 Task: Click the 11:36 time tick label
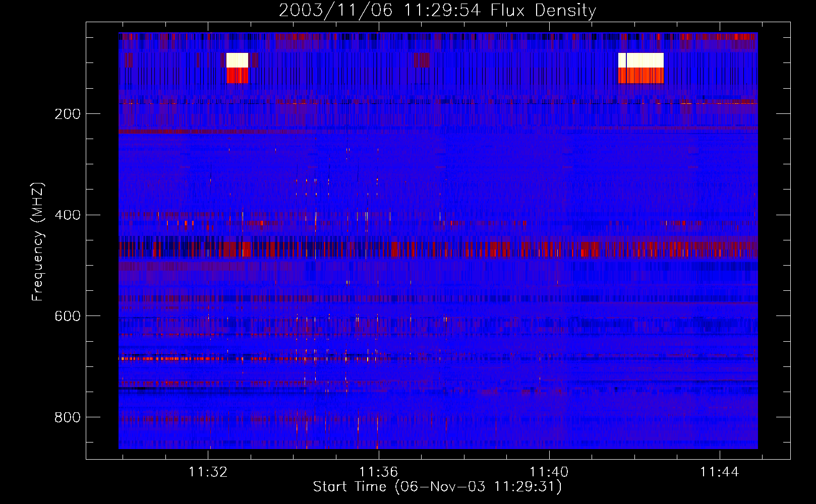point(378,472)
